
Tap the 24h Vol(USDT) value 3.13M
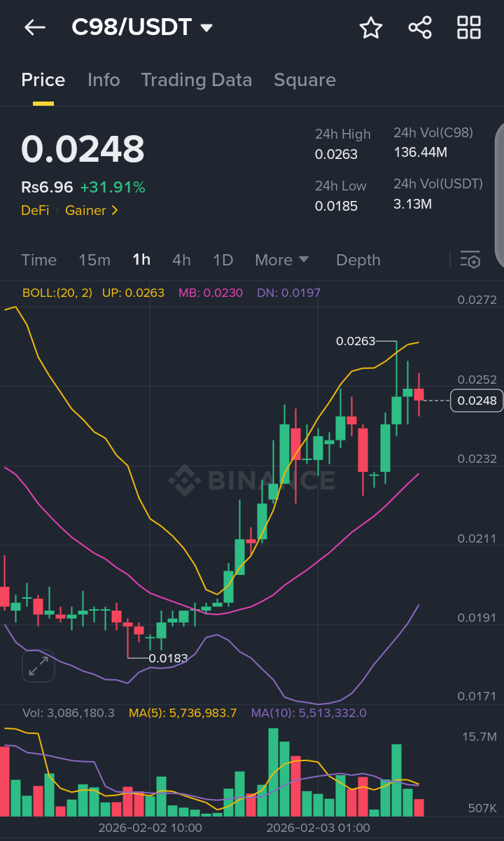coord(412,204)
